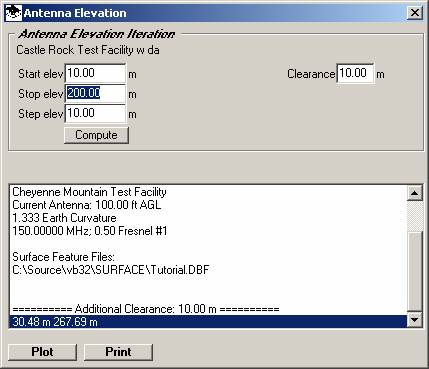The image size is (429, 369).
Task: Click the 'Start elev' label
Action: (x=41, y=74)
